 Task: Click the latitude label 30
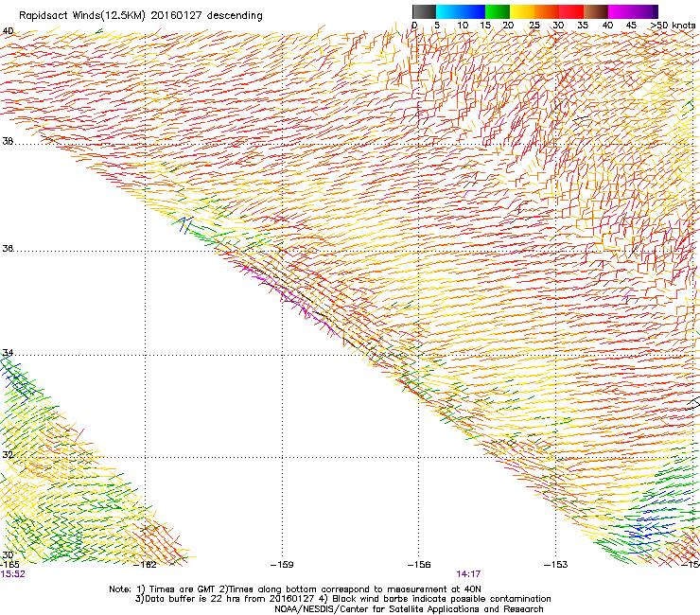8,554
